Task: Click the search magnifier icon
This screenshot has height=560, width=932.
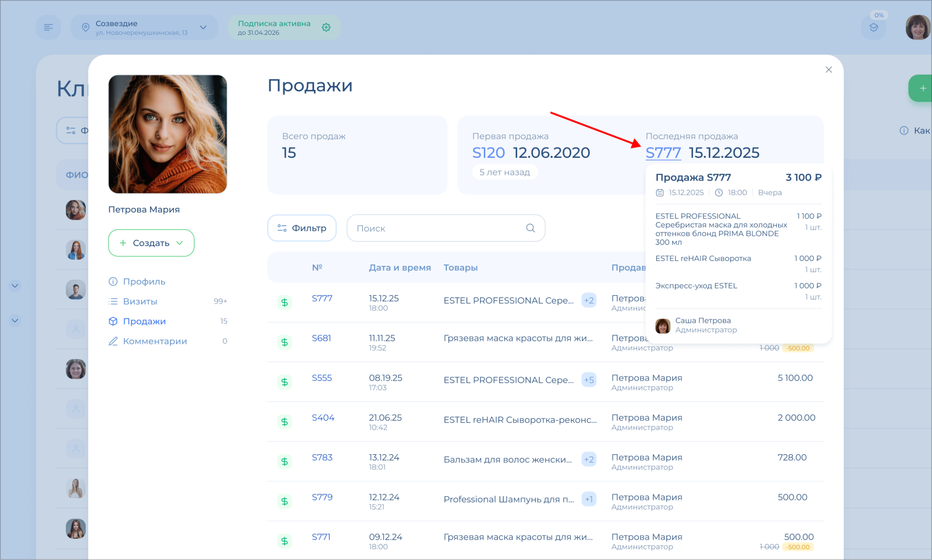Action: tap(530, 228)
